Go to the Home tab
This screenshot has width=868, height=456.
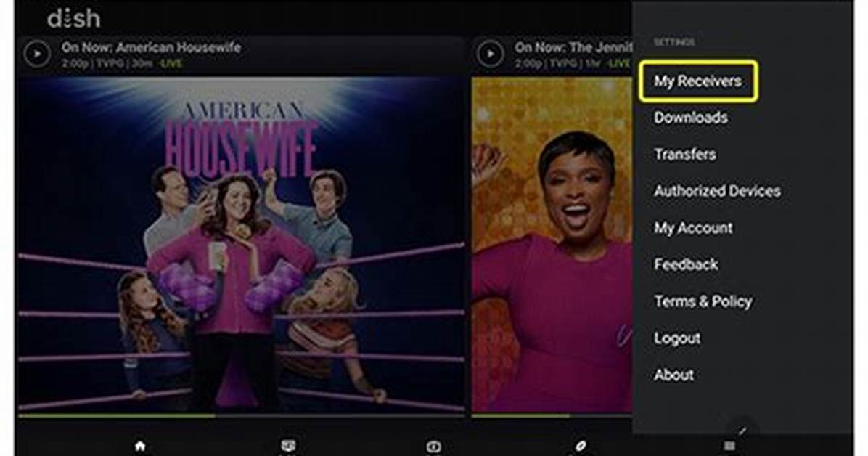[x=140, y=446]
